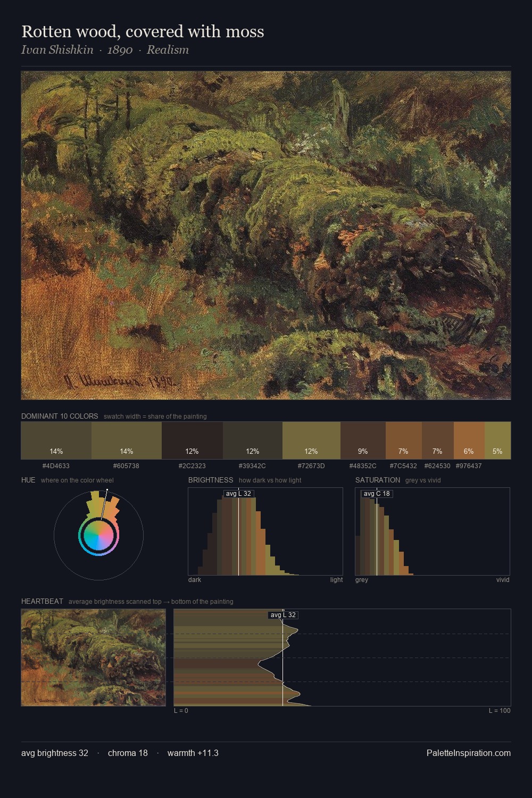Click the "avg C 18" tag
Screen dimensions: 532x798
[377, 494]
